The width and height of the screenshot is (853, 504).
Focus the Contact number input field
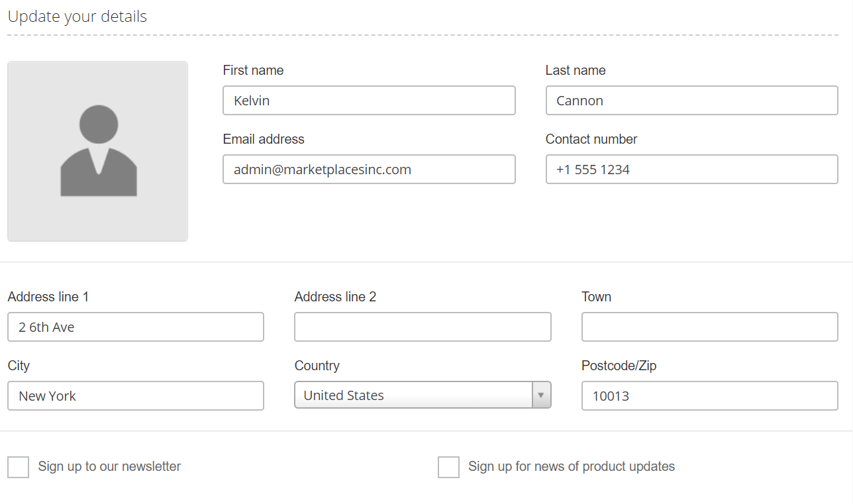click(692, 170)
